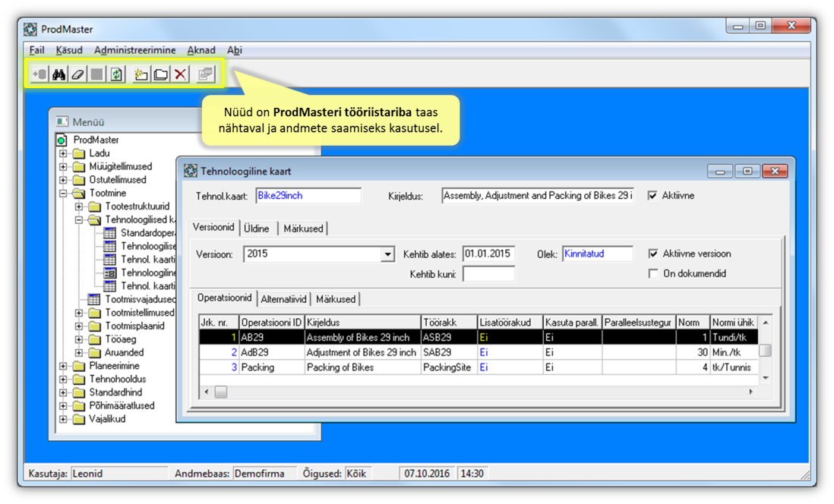Expand the Ostutellimused tree node
This screenshot has width=834, height=504.
tap(63, 180)
